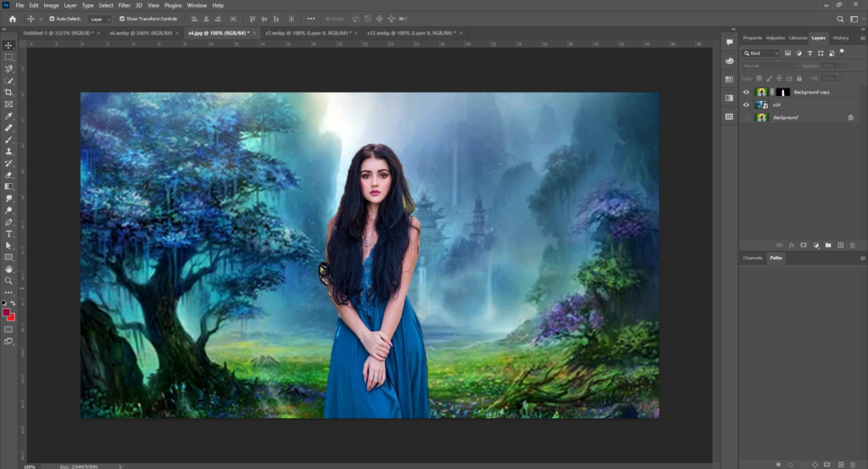Click the Delete layer trash icon

[x=852, y=245]
